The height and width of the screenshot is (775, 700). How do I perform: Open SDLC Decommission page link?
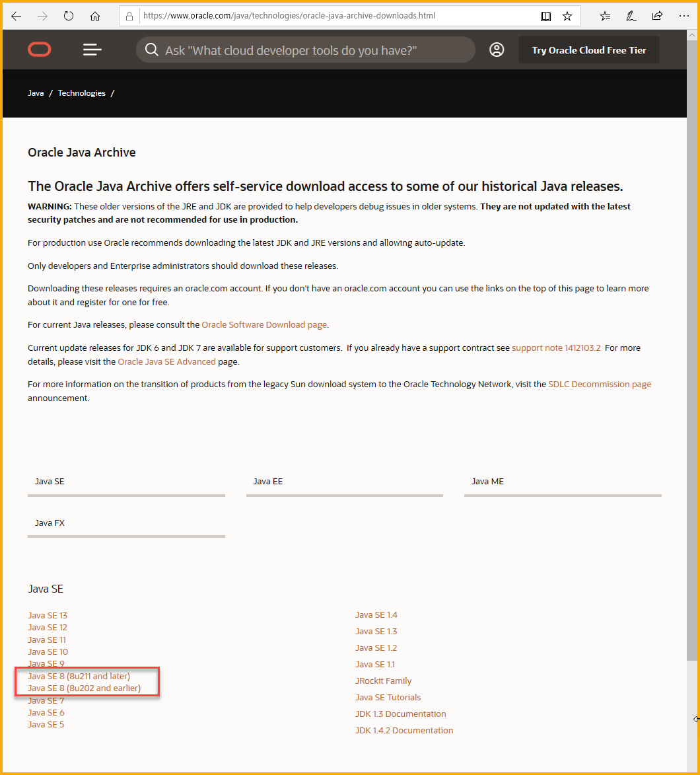[x=600, y=384]
